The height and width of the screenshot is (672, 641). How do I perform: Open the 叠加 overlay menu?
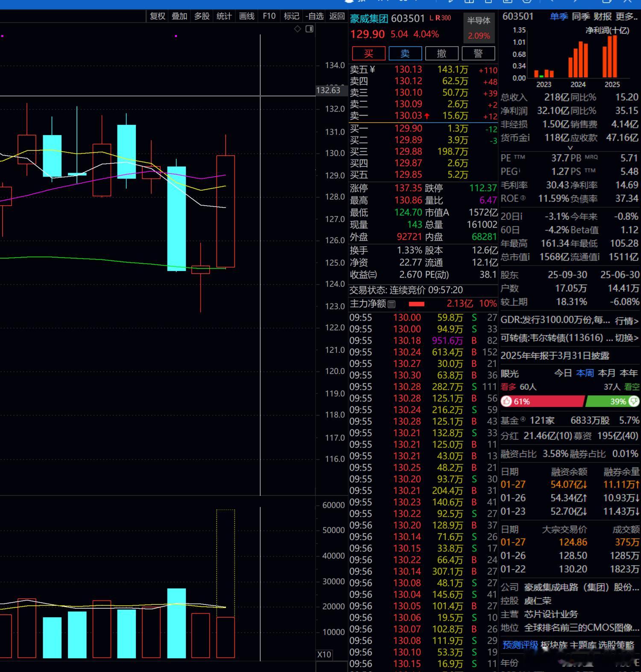179,16
